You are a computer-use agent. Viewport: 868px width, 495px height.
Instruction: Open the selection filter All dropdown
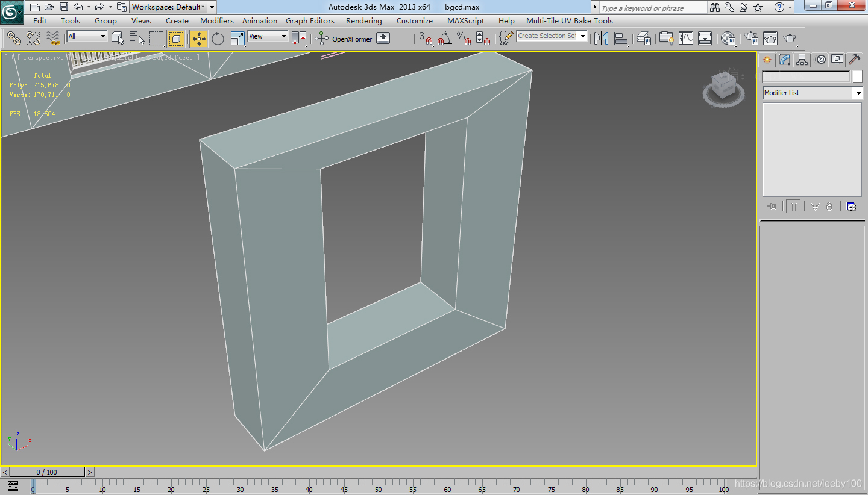(87, 36)
